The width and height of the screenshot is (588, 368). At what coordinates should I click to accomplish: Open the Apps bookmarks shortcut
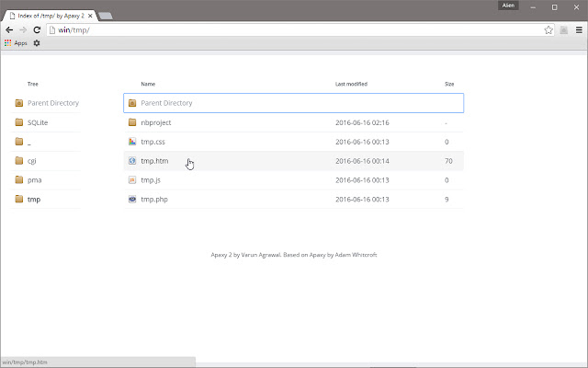tap(15, 43)
